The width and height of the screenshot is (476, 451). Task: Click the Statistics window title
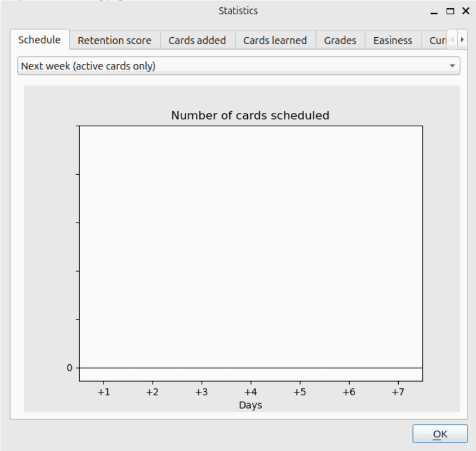(x=238, y=11)
